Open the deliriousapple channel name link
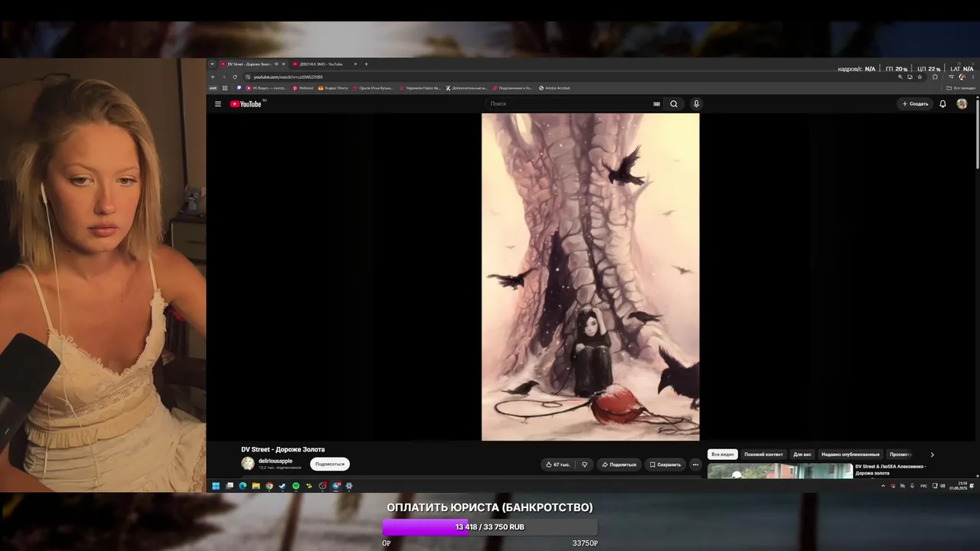The image size is (980, 551). 276,461
